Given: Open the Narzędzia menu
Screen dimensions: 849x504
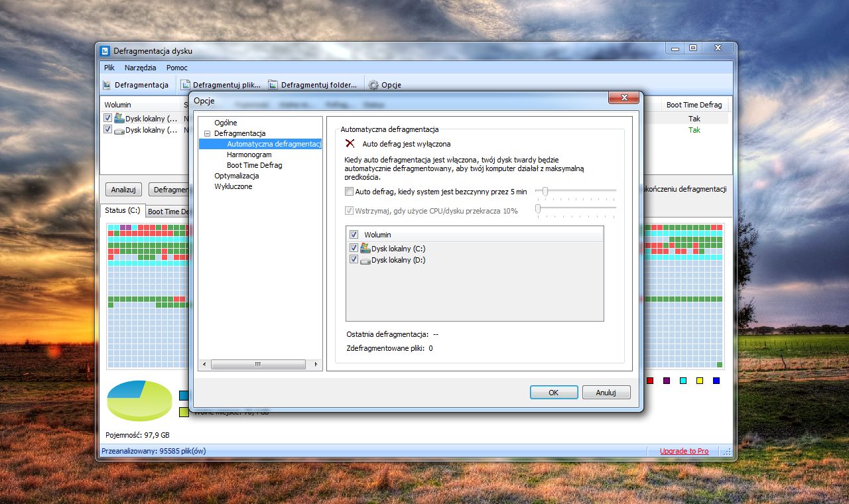Looking at the screenshot, I should pos(140,68).
